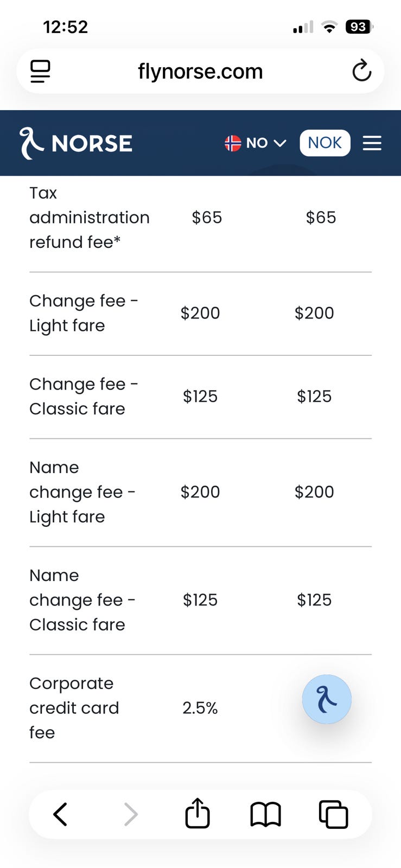401x868 pixels.
Task: Tap the Norway flag icon
Action: pyautogui.click(x=233, y=143)
